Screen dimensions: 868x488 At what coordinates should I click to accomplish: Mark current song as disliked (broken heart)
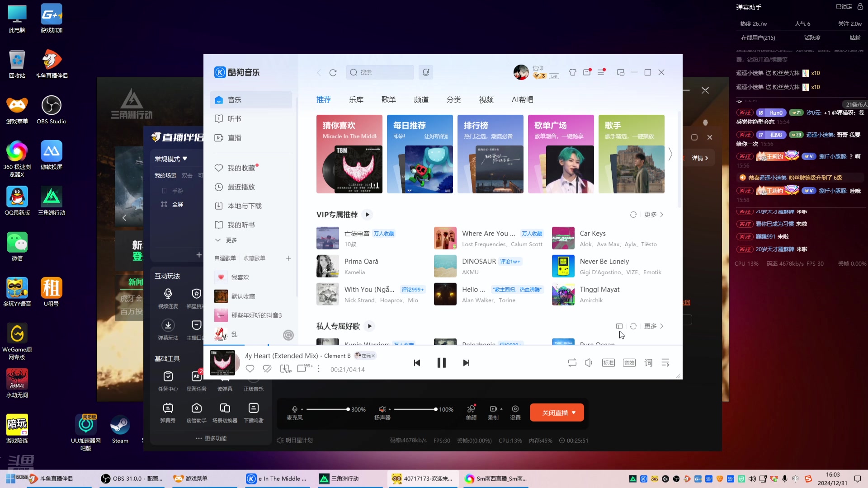267,369
